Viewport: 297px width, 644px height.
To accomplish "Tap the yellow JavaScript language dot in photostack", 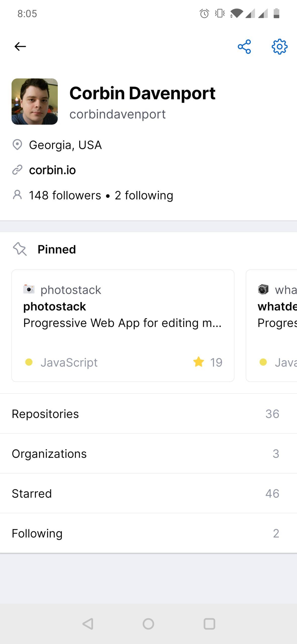I will click(x=29, y=362).
